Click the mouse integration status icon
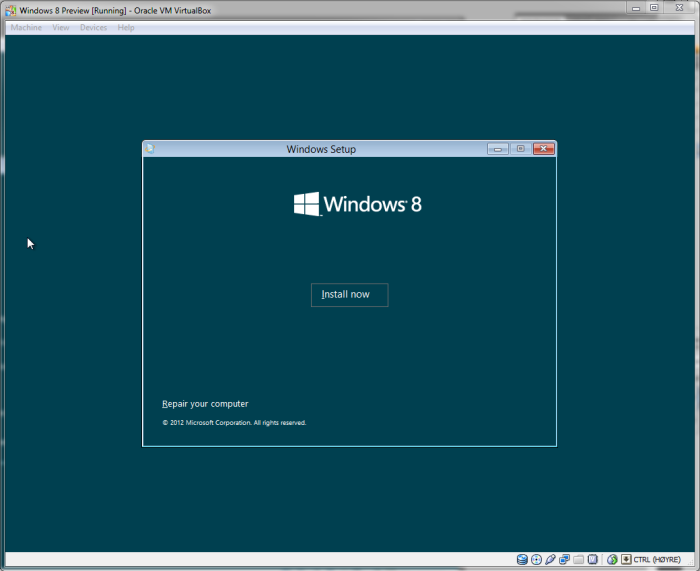 [x=612, y=559]
